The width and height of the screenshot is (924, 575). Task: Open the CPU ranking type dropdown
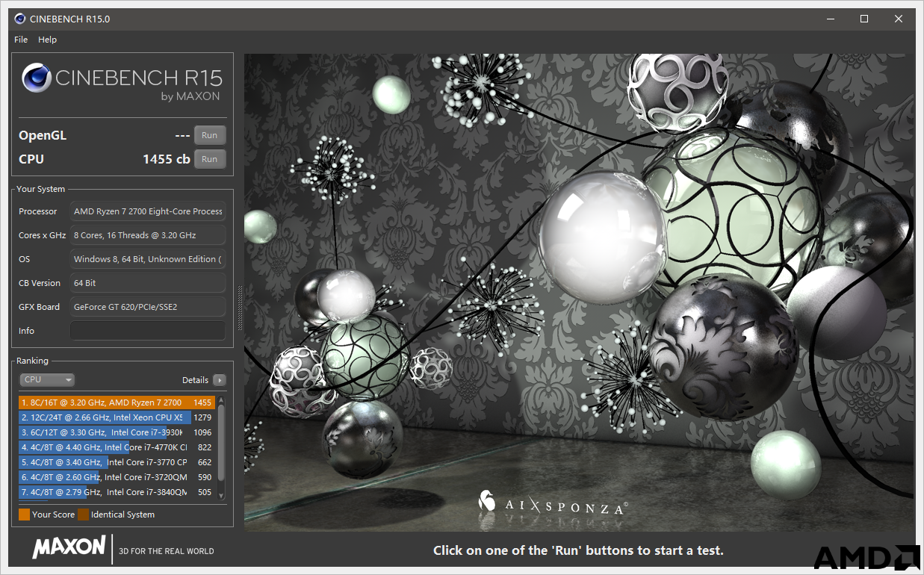(x=47, y=379)
